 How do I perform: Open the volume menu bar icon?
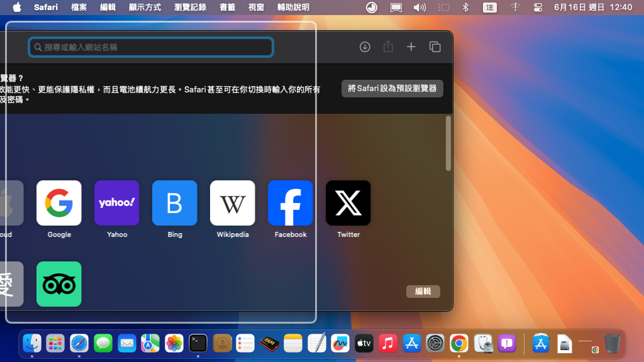pyautogui.click(x=419, y=8)
